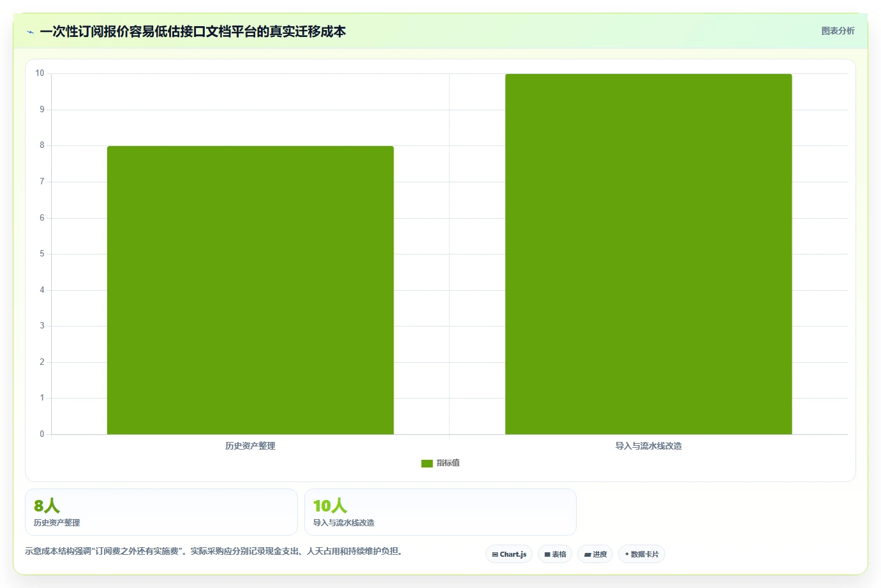The image size is (881, 588).
Task: Click the 进度 tag pill
Action: tap(595, 554)
